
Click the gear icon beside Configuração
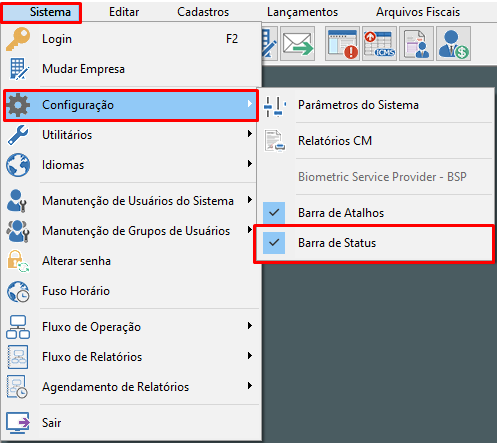coord(18,105)
